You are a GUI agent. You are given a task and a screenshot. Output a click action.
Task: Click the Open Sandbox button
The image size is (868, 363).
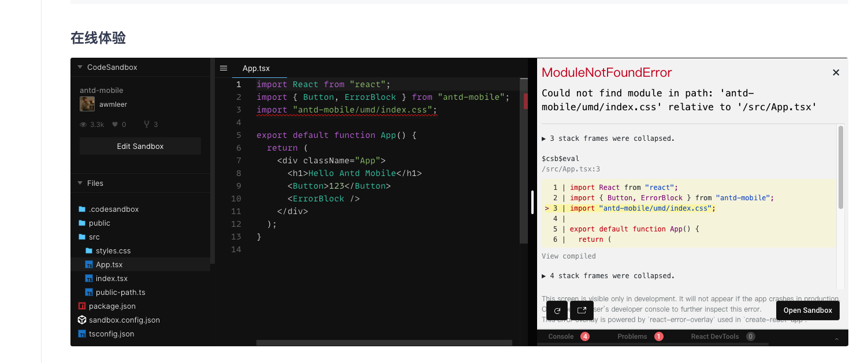(807, 310)
